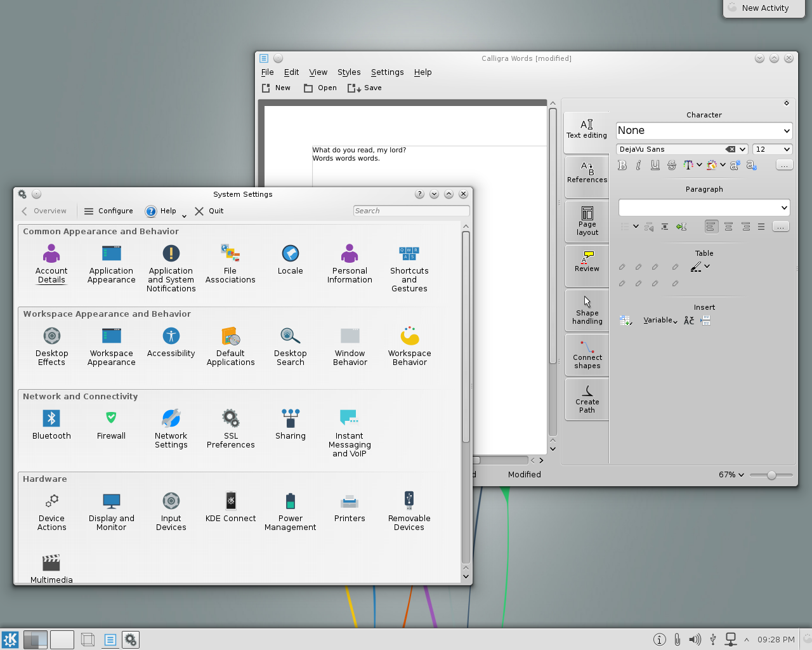The width and height of the screenshot is (812, 650).
Task: Select the Create Path tool
Action: (587, 399)
